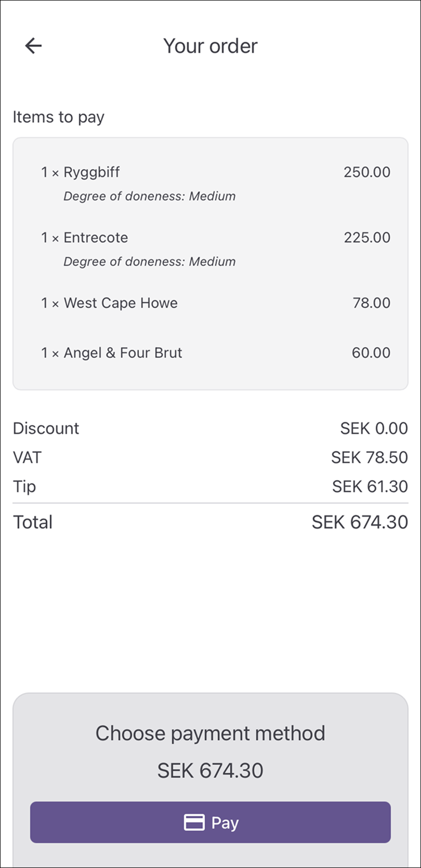Tap the Choose payment method heading

210,733
